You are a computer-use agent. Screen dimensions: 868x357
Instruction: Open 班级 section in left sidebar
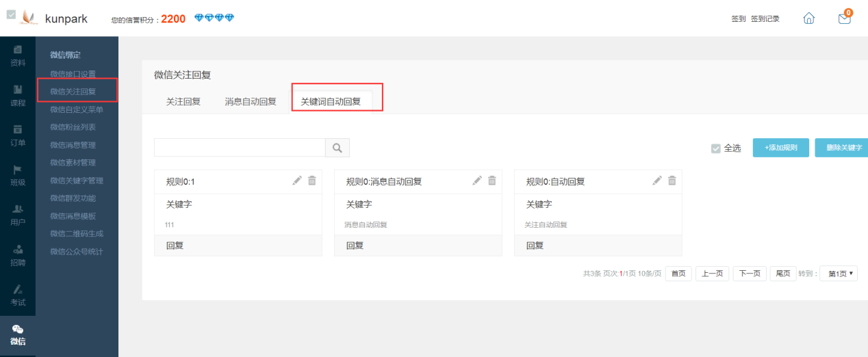[18, 176]
